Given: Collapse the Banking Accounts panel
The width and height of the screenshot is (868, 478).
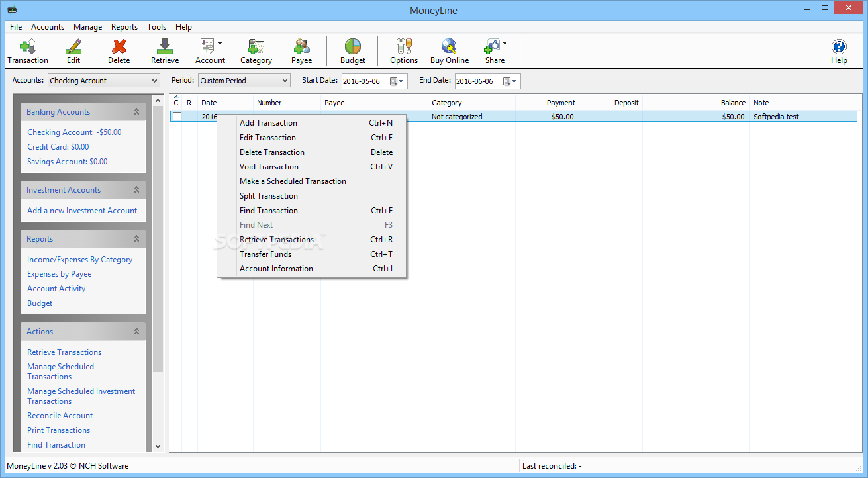Looking at the screenshot, I should [137, 112].
